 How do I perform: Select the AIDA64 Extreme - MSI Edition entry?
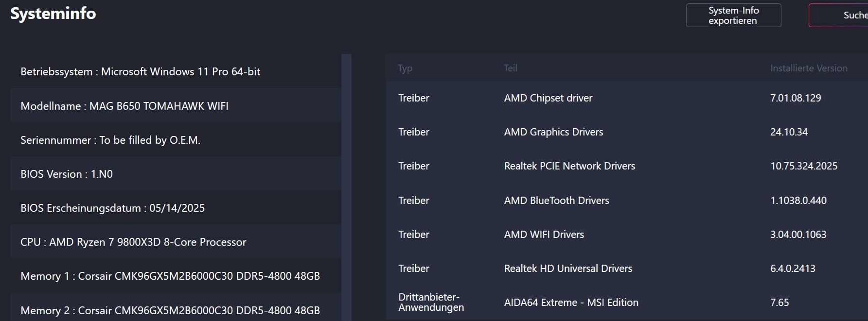627,303
